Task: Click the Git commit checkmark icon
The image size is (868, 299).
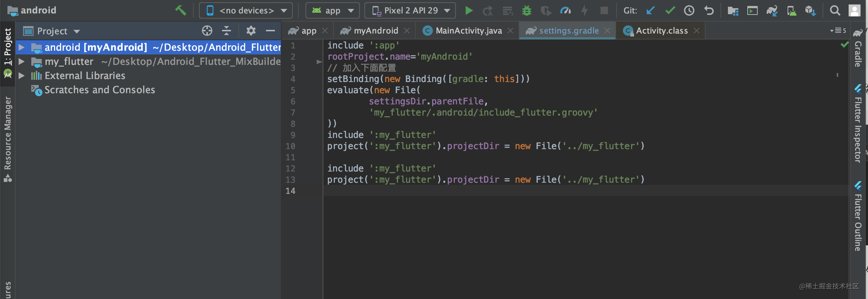Action: 670,10
